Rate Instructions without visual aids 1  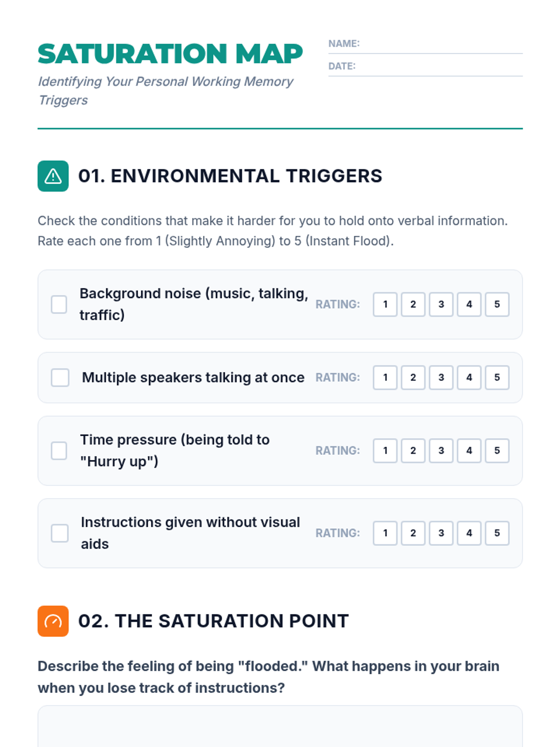(x=385, y=533)
